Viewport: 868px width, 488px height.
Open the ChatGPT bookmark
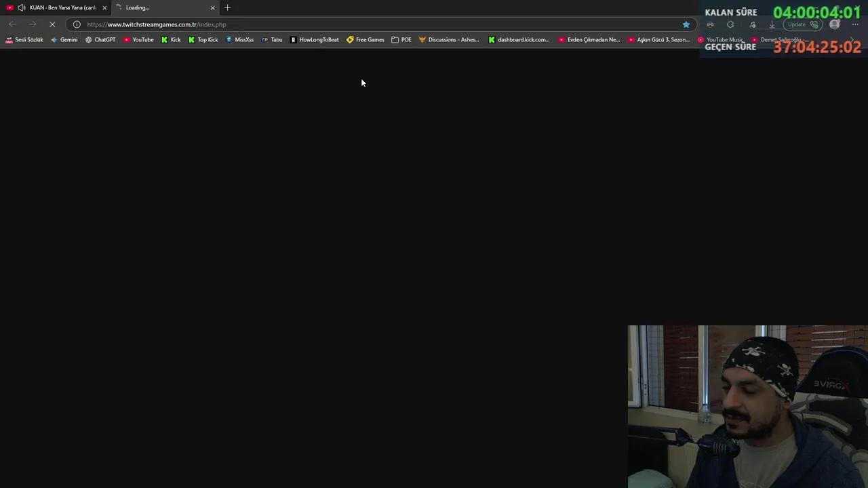(100, 39)
